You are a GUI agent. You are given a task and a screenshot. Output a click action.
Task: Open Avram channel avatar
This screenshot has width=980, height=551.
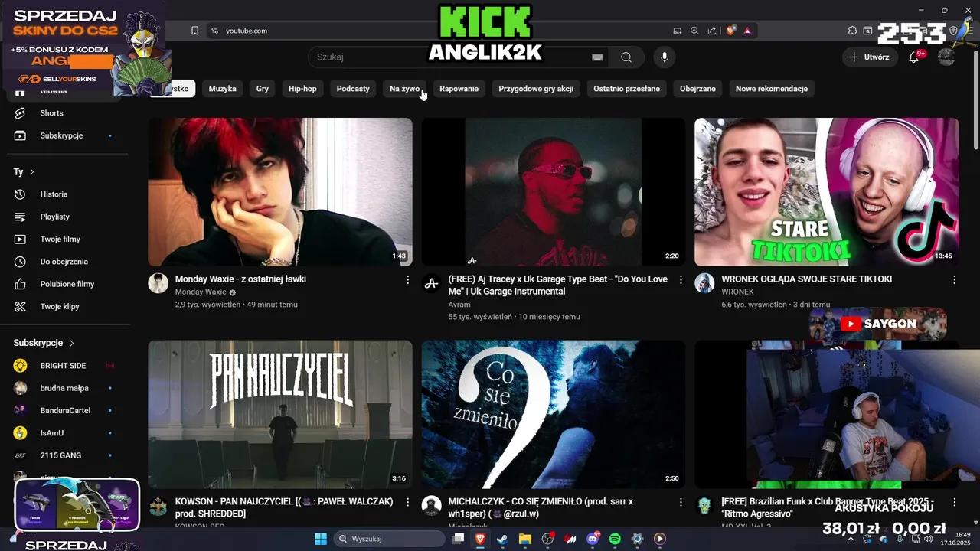[432, 283]
